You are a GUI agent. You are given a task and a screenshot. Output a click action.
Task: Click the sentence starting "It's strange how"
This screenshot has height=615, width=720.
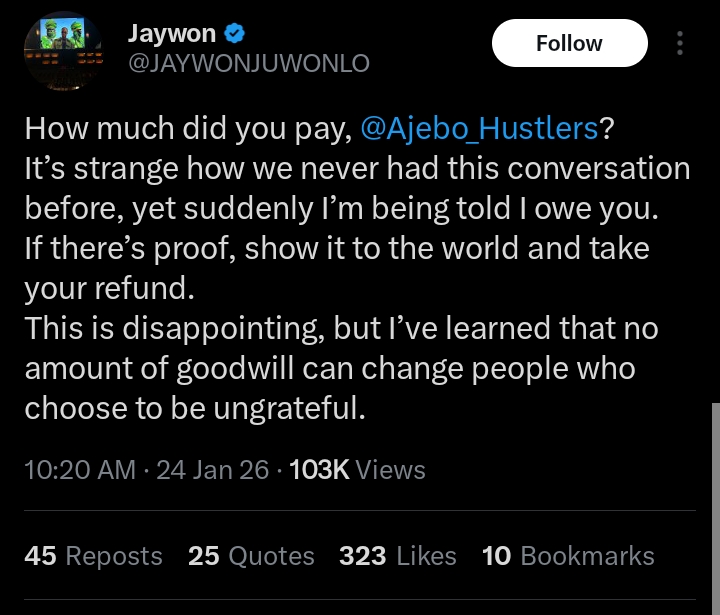click(x=357, y=169)
